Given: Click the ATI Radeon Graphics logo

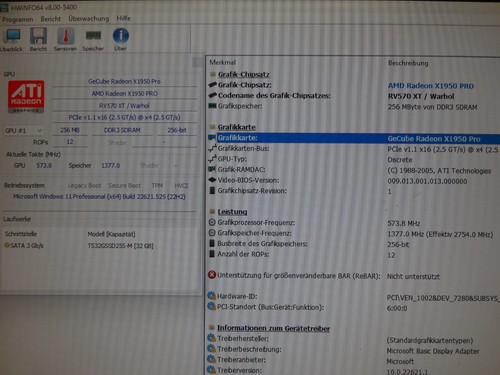Looking at the screenshot, I should (x=26, y=97).
